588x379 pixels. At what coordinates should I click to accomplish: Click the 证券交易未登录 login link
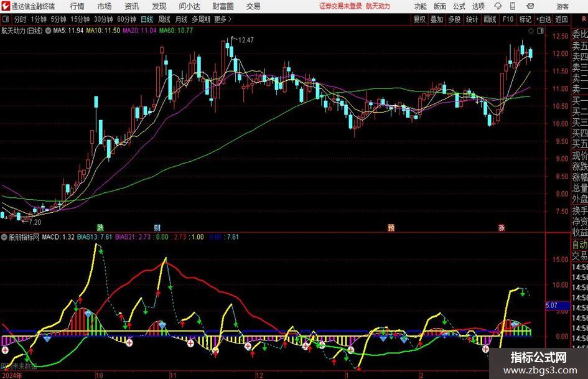click(x=341, y=6)
